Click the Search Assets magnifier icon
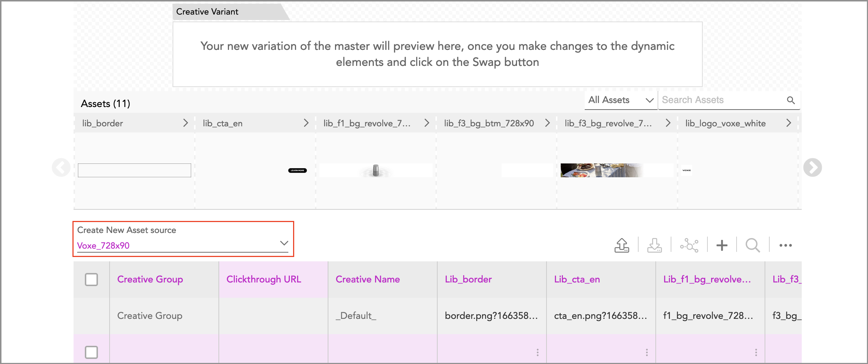Screen dimensions: 868x364 tap(790, 100)
